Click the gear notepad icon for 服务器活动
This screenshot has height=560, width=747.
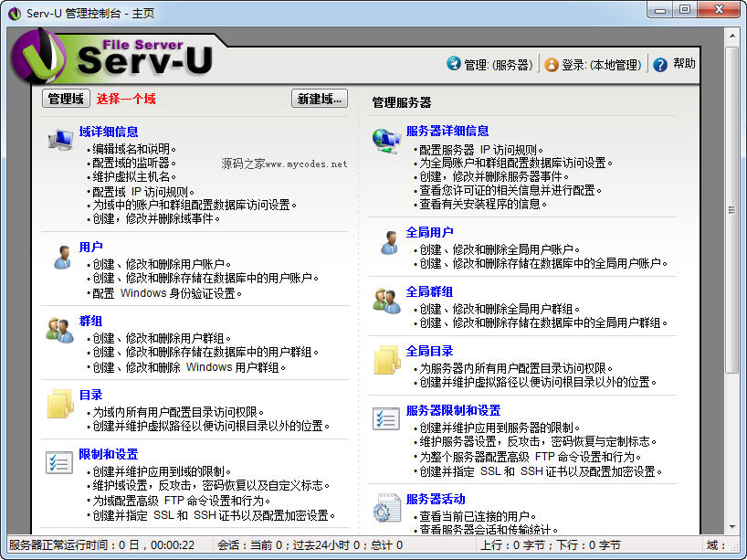[x=386, y=508]
